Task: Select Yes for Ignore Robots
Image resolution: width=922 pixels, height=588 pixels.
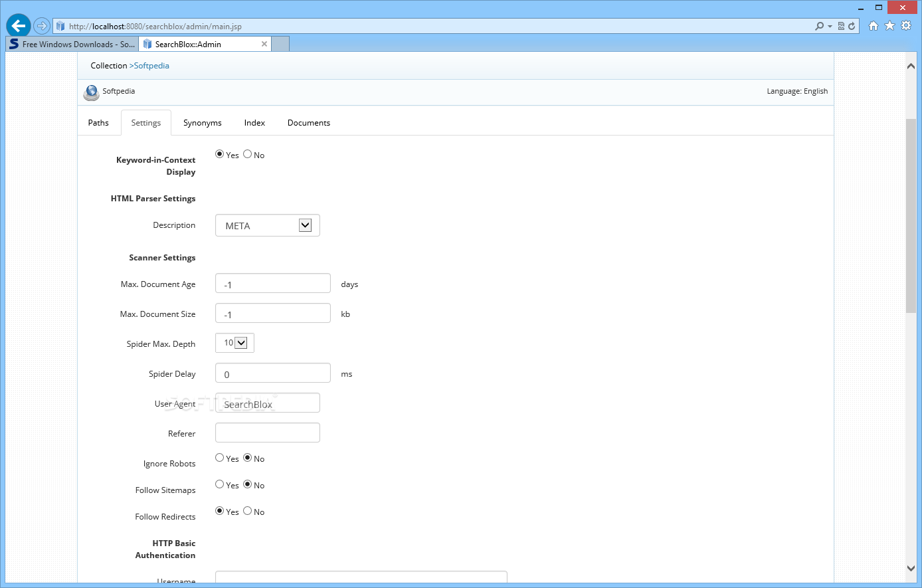Action: [x=220, y=458]
